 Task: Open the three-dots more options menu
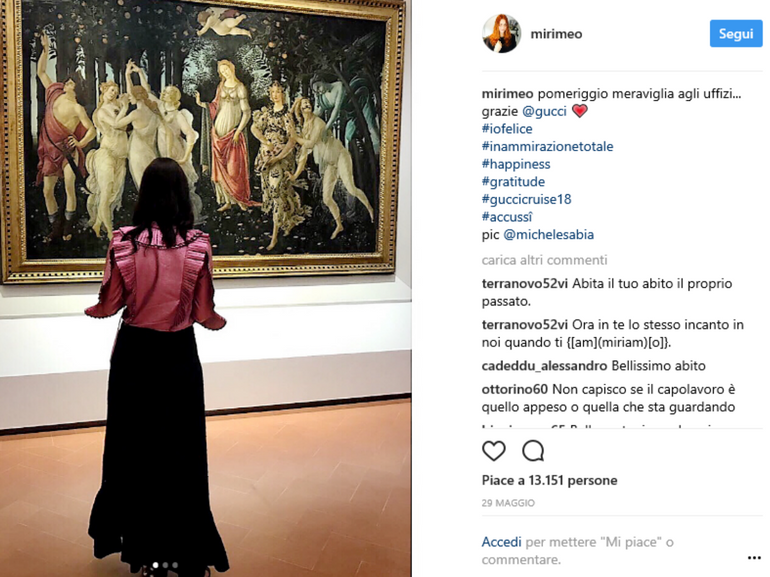tap(754, 557)
